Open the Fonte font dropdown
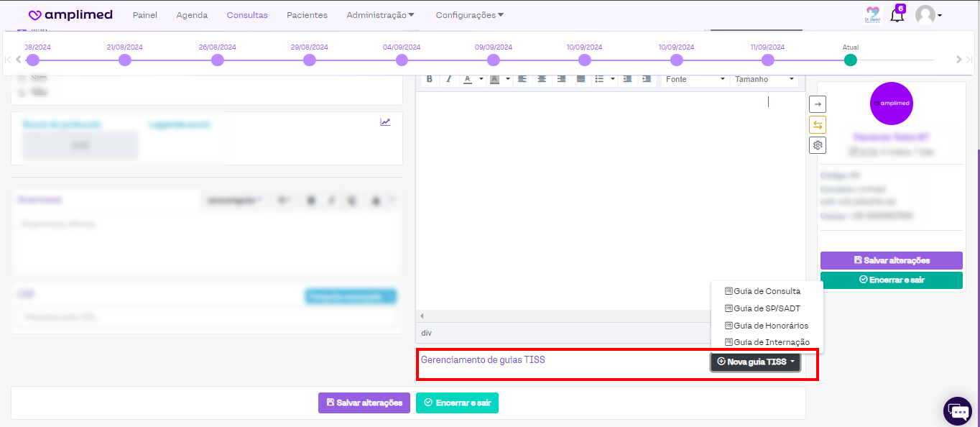 [694, 79]
